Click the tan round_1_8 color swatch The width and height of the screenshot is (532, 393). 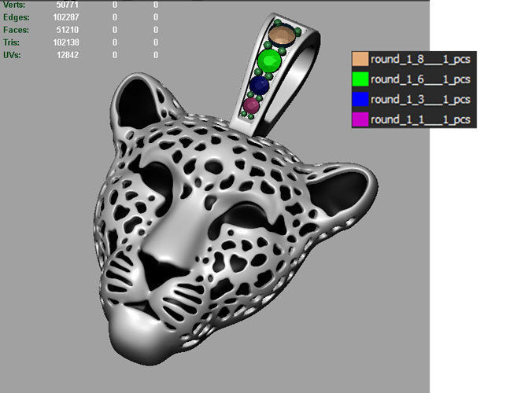coord(360,59)
